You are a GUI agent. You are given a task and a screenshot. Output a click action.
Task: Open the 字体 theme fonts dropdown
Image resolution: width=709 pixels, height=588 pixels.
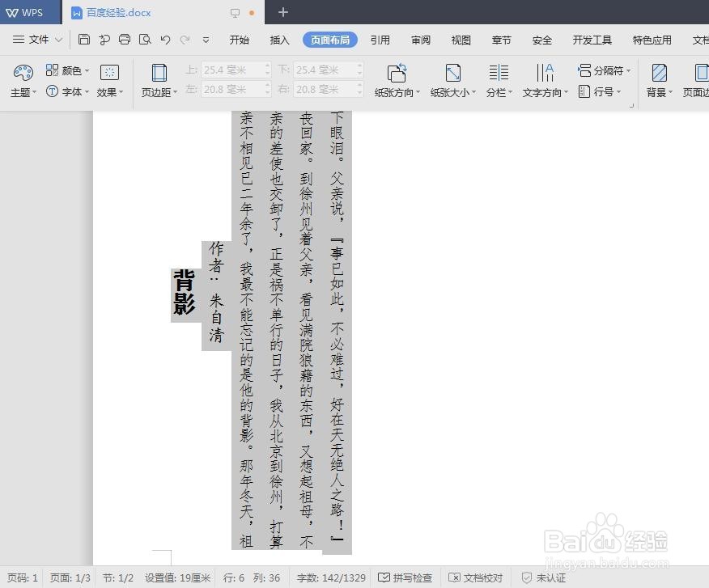click(67, 91)
